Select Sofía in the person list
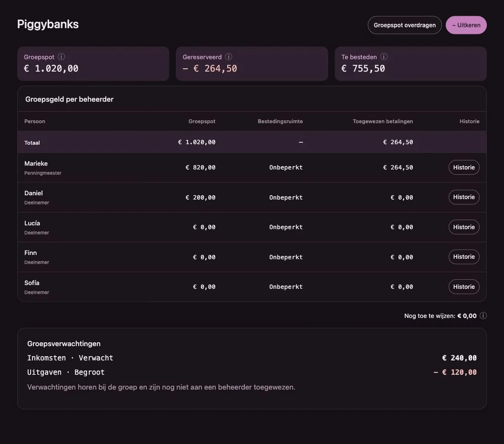Viewport: 504px width, 444px height. click(x=32, y=283)
